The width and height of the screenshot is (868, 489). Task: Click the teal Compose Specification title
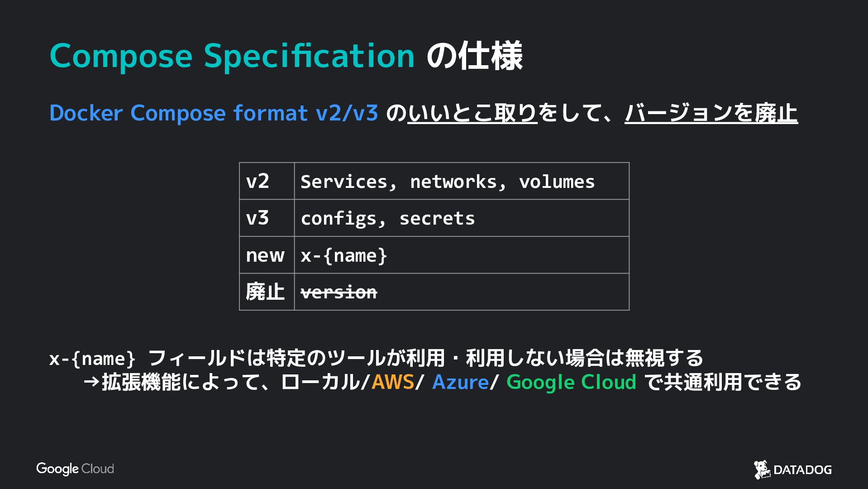click(x=232, y=56)
